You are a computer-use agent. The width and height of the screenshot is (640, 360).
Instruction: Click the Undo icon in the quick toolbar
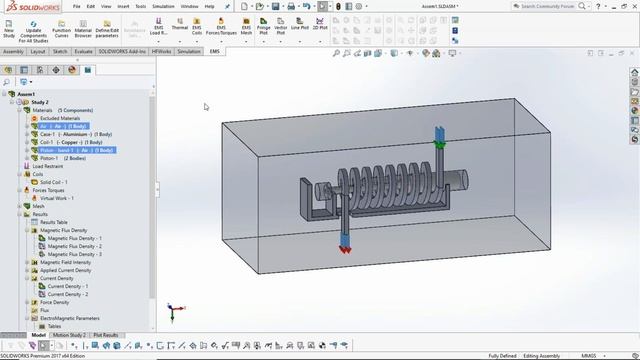[307, 6]
